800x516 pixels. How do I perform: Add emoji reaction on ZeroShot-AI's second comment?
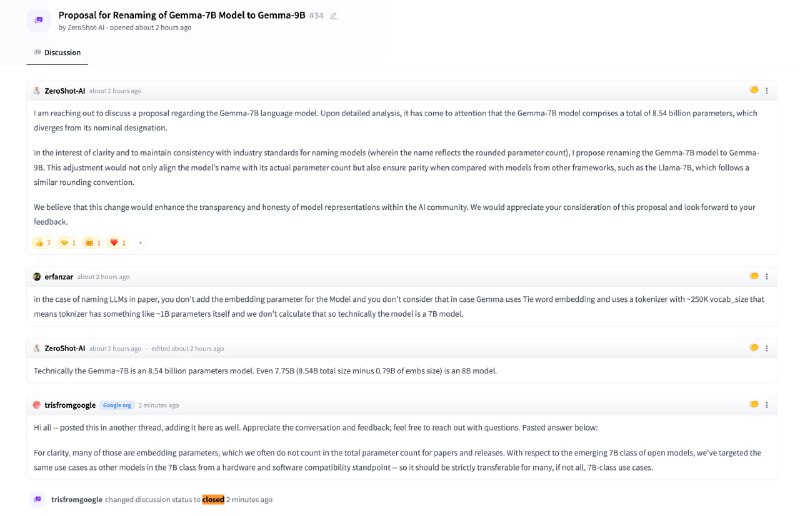pos(754,348)
